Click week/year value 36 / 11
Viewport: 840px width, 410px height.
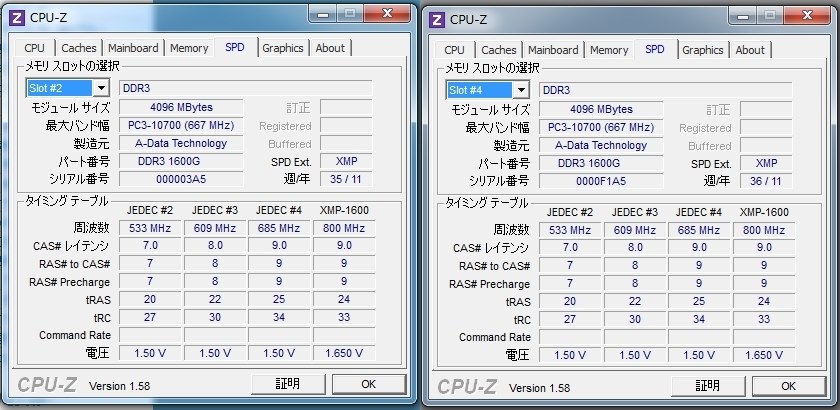coord(766,181)
